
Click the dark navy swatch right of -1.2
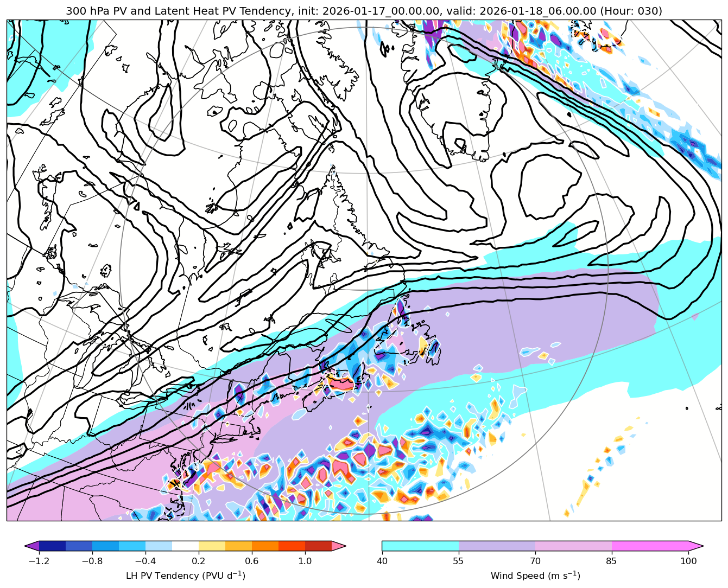pos(52,546)
